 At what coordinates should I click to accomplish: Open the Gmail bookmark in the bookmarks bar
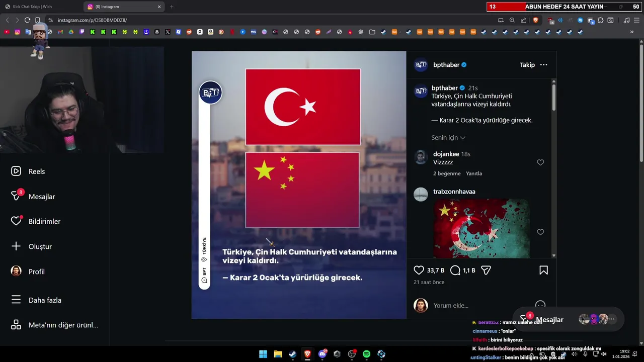pos(60,32)
